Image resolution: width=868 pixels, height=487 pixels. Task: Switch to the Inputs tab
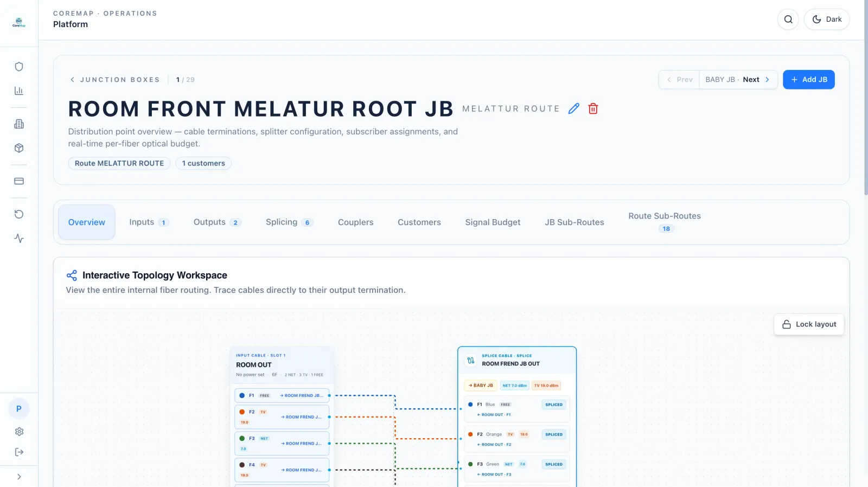(x=149, y=222)
